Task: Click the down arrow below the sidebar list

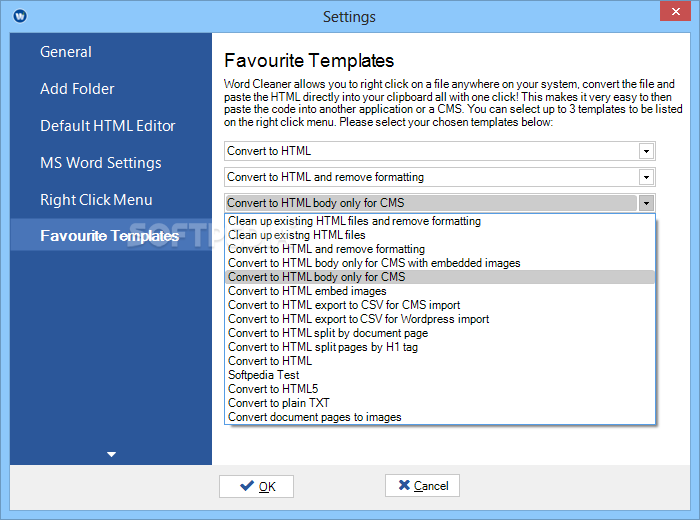Action: 112,454
